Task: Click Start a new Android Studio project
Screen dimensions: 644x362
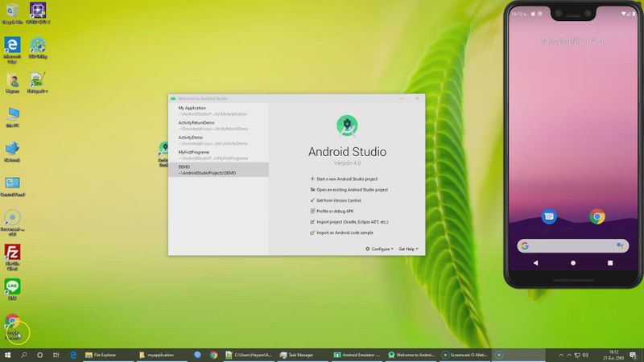Action: click(x=346, y=179)
